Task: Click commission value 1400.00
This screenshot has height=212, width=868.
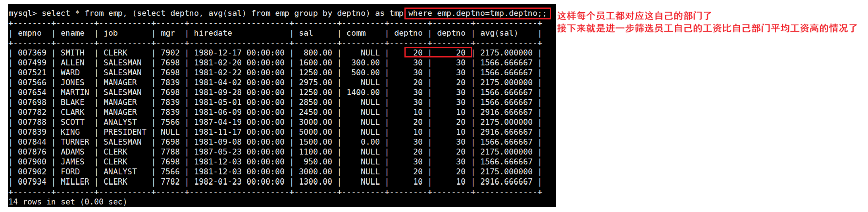Action: (x=363, y=92)
